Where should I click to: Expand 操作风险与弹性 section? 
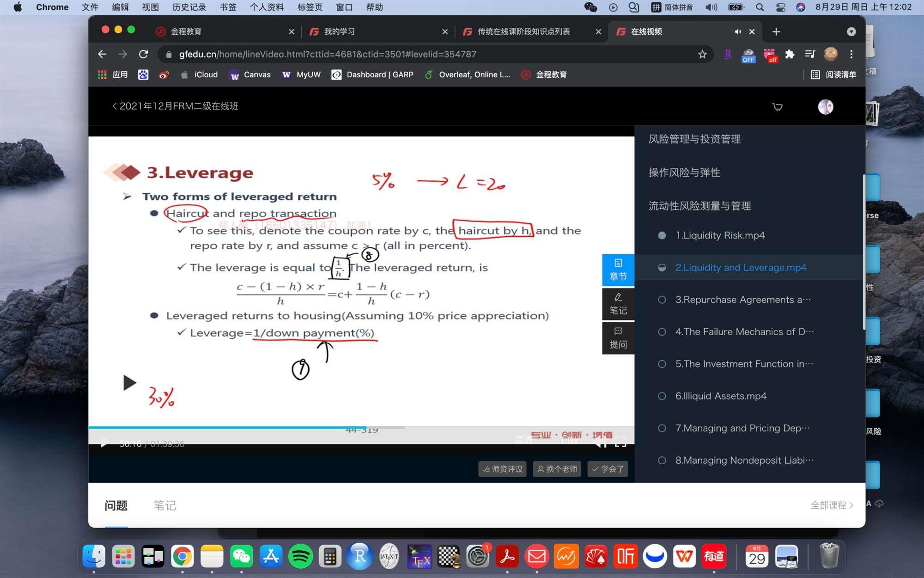pyautogui.click(x=684, y=172)
